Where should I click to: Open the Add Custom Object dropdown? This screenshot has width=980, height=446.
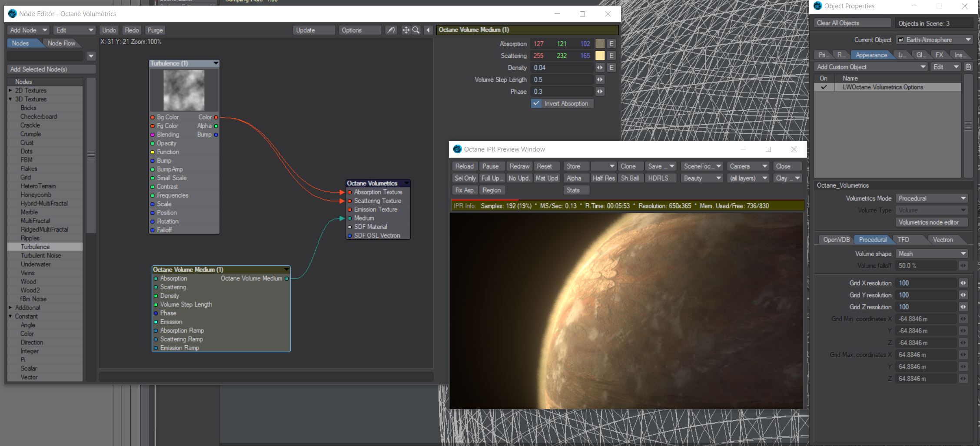click(x=871, y=67)
